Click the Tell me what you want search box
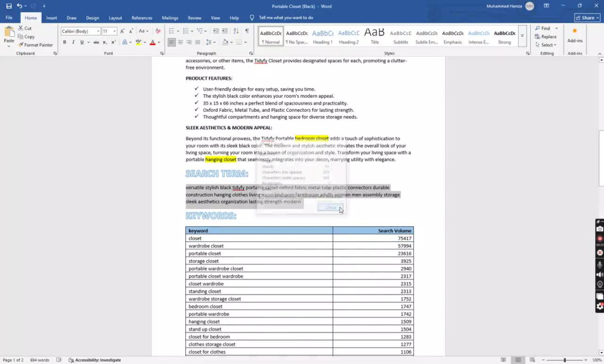 coord(286,18)
